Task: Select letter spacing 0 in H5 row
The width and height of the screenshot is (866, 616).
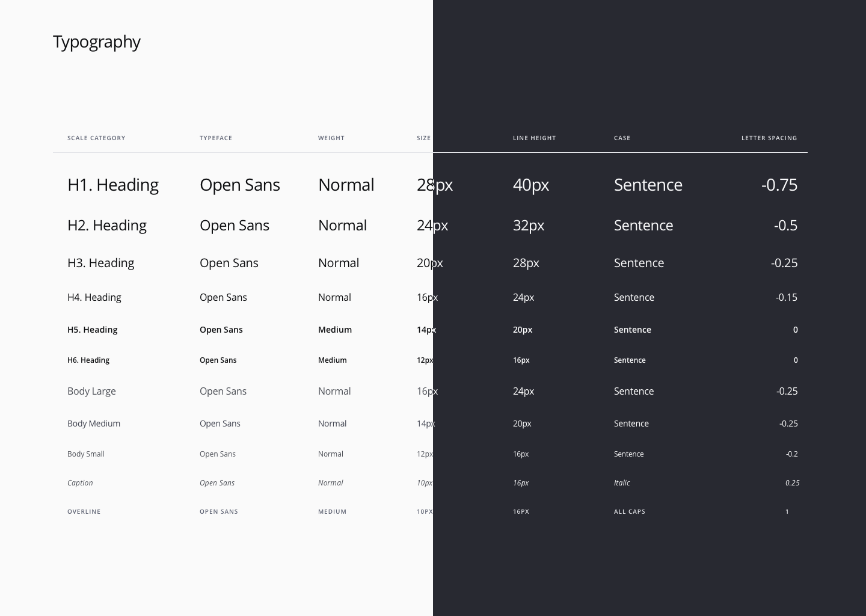Action: click(x=796, y=330)
